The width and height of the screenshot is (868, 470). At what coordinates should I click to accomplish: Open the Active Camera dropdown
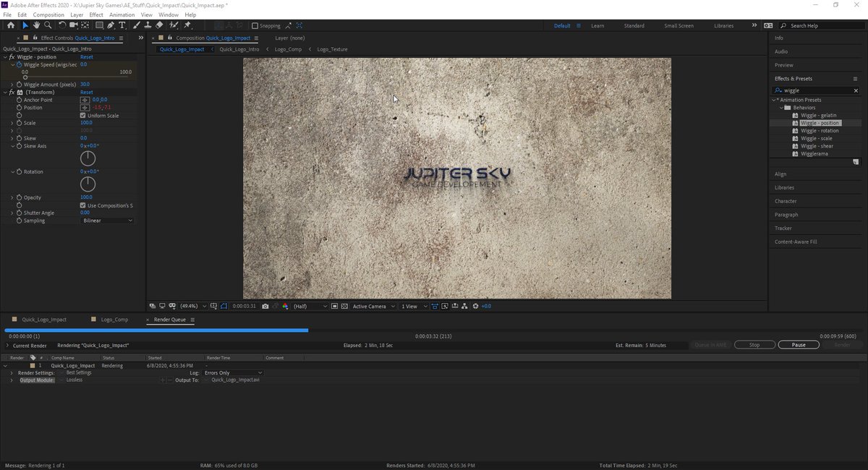click(x=371, y=306)
